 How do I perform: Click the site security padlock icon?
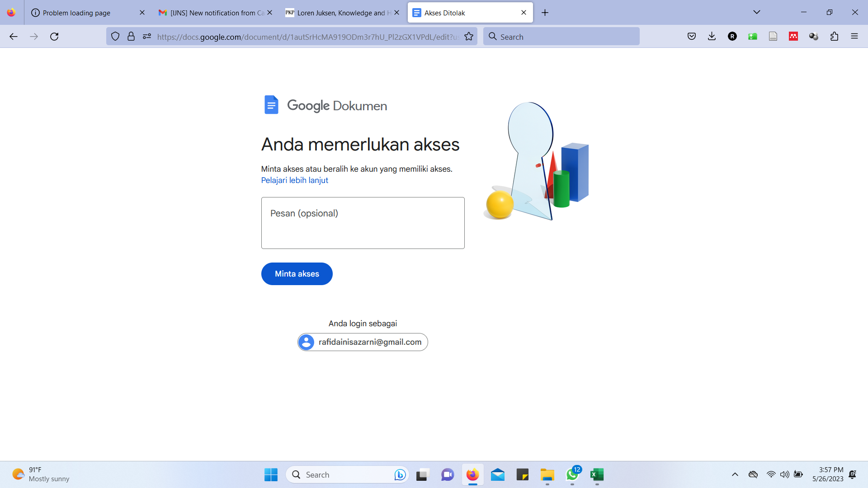(131, 37)
